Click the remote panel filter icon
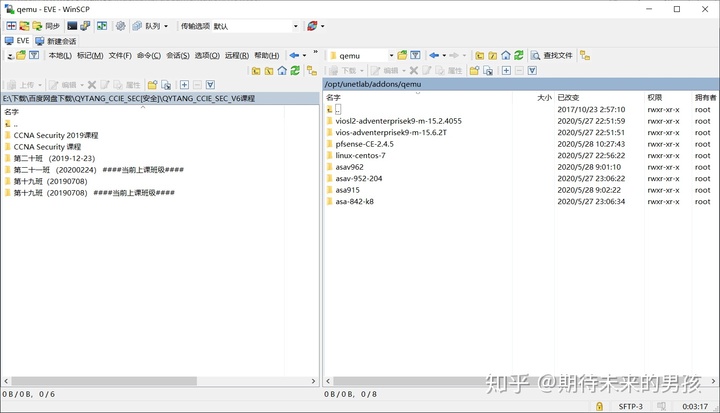This screenshot has width=720, height=413. [x=415, y=56]
